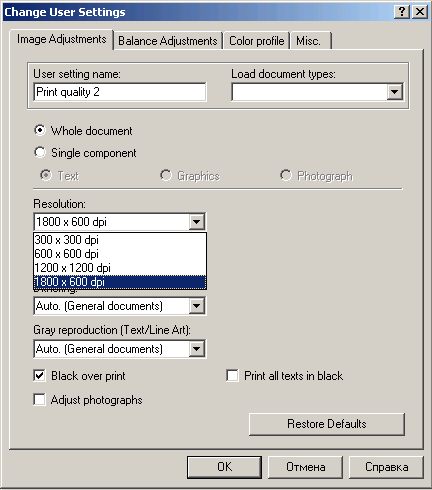The width and height of the screenshot is (432, 490).
Task: Select the Whole document radio button
Action: [40, 130]
